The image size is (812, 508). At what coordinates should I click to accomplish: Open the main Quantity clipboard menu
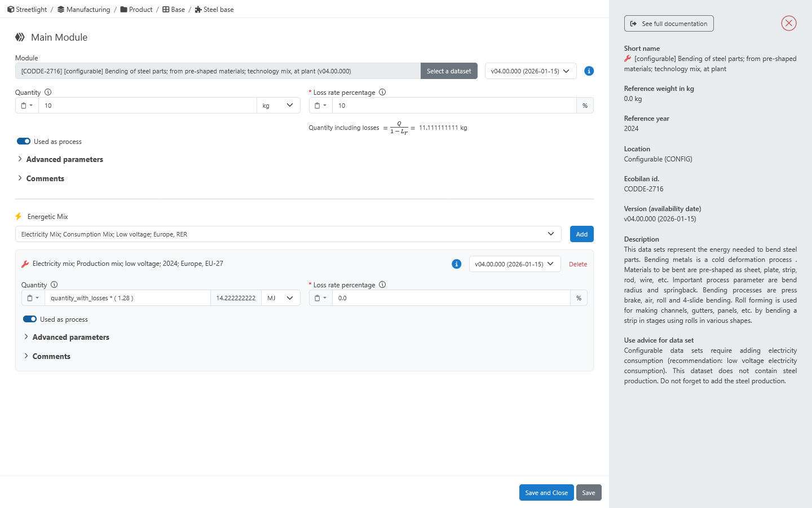[x=27, y=106]
